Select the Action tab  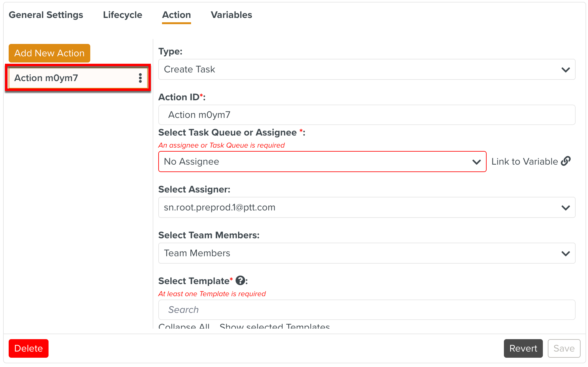(x=177, y=15)
